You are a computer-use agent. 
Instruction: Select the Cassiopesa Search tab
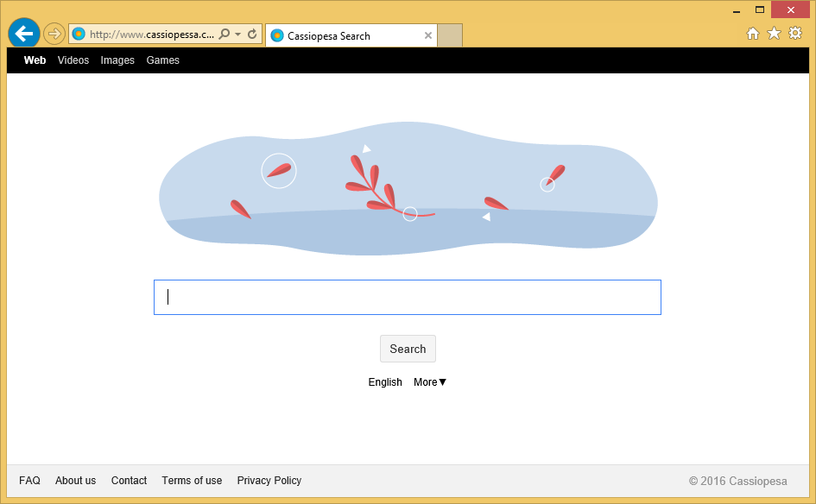(351, 36)
